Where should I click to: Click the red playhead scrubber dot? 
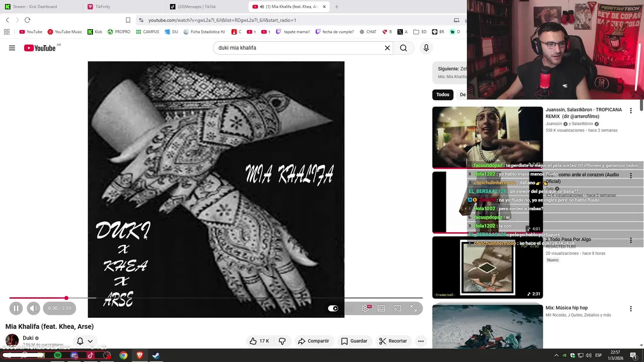point(66,298)
